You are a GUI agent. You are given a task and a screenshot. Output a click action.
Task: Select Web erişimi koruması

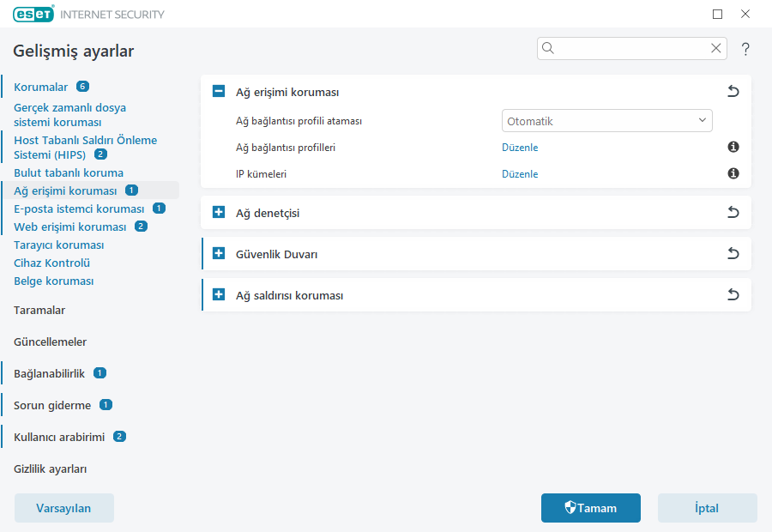click(70, 227)
